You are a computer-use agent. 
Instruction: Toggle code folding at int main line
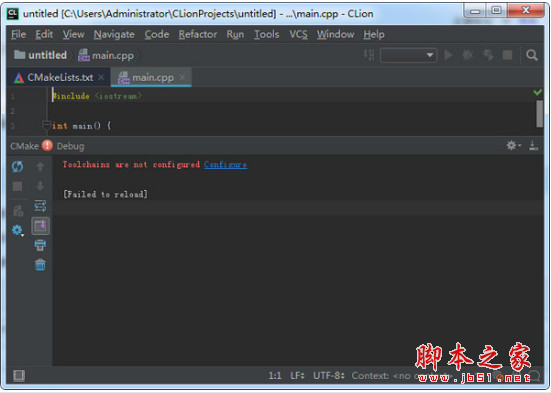pyautogui.click(x=46, y=125)
